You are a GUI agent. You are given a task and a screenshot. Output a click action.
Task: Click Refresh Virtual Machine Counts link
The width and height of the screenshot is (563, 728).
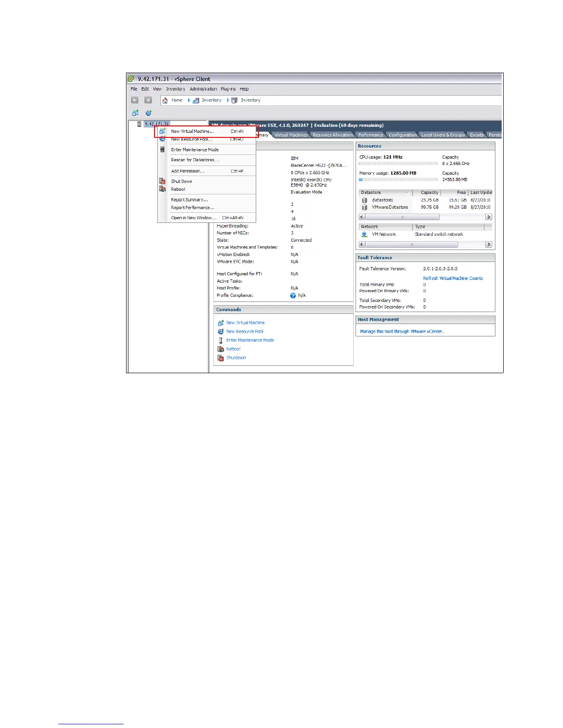pos(453,278)
